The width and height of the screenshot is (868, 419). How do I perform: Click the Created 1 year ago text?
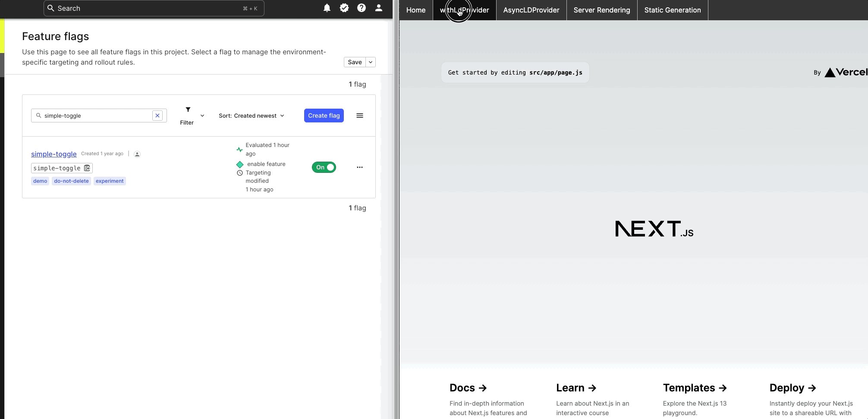(x=102, y=153)
